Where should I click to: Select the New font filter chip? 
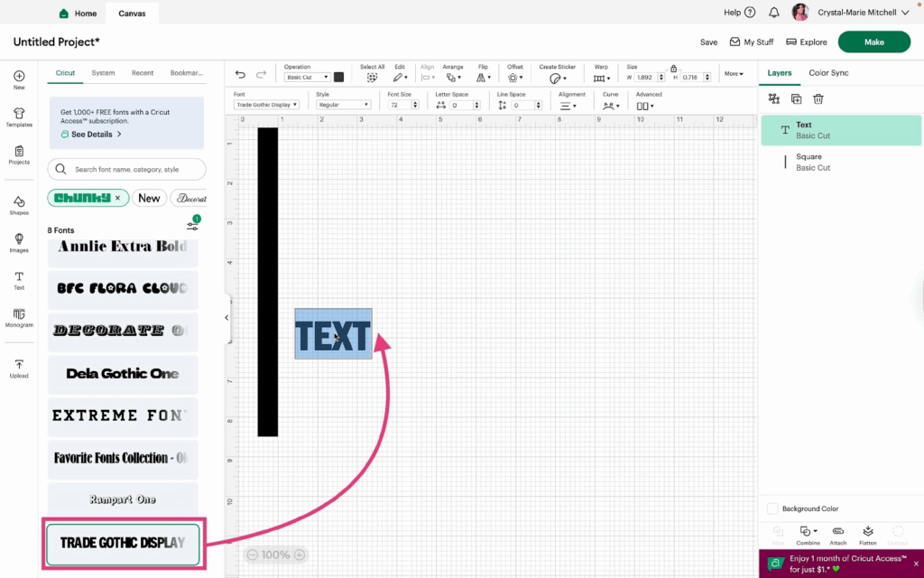click(149, 198)
